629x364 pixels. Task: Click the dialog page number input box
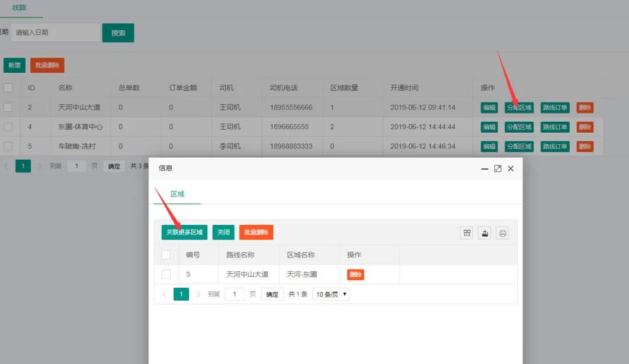235,294
